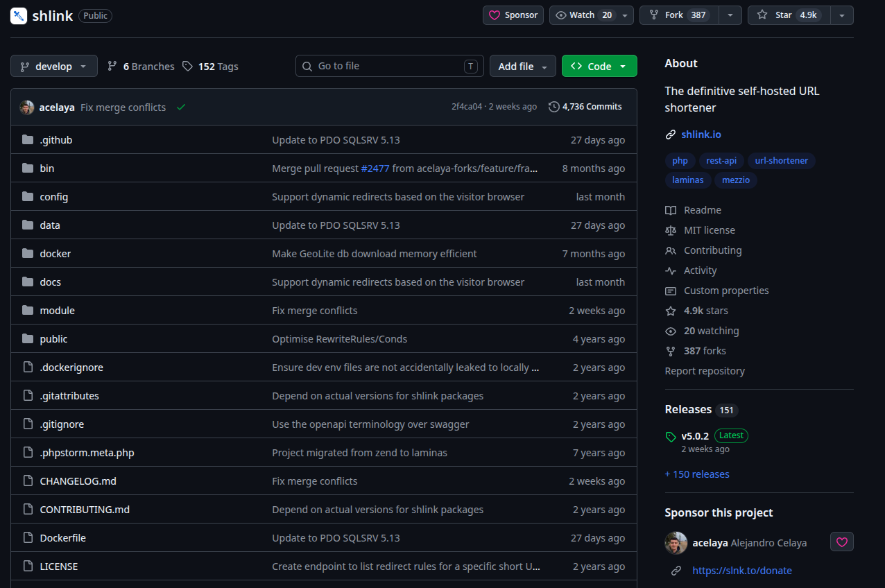Click the fork icon beside 387 forks
Image resolution: width=885 pixels, height=588 pixels.
click(670, 351)
